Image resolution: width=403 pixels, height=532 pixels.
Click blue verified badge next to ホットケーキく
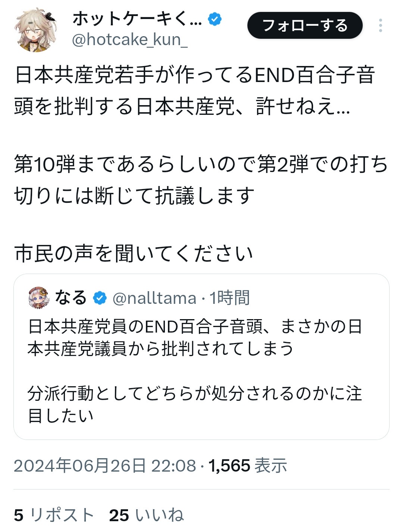coord(215,19)
